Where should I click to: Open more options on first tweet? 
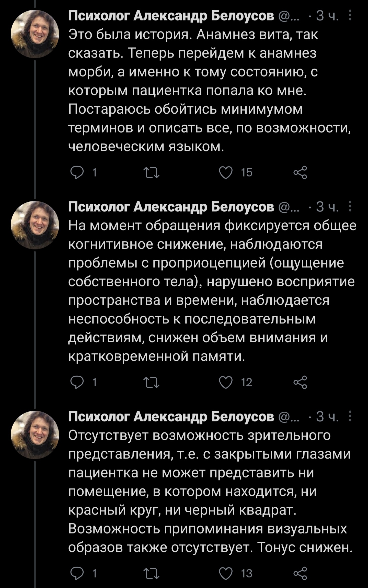click(350, 15)
